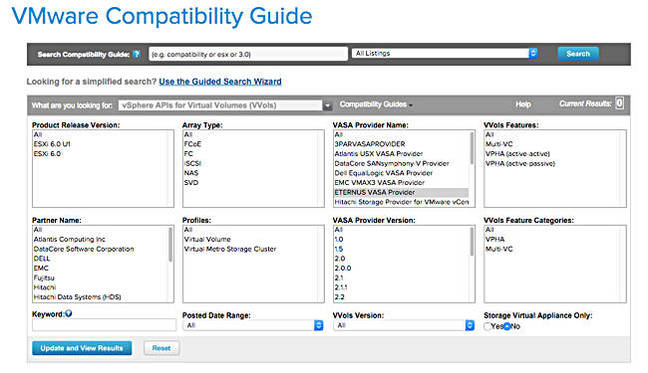Click Update and View Results button
This screenshot has width=648, height=373.
(82, 348)
